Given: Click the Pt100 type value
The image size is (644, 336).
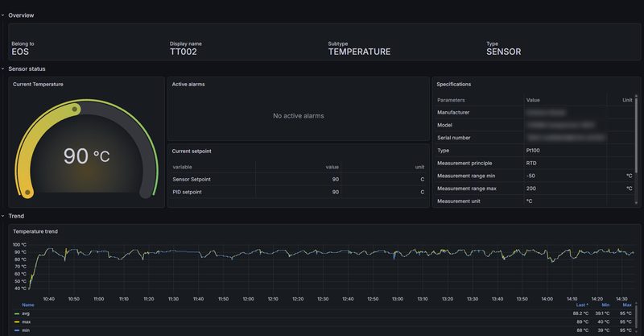Looking at the screenshot, I should (533, 151).
